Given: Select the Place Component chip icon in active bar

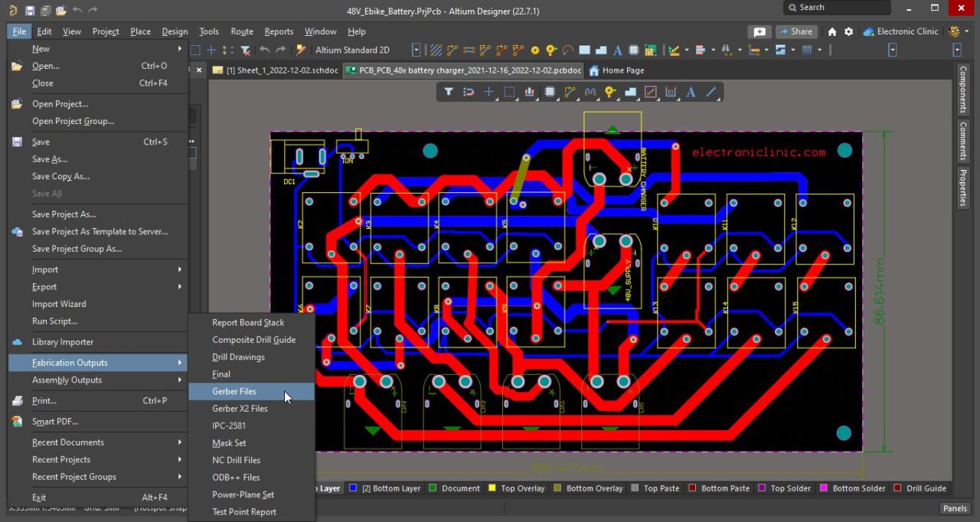Looking at the screenshot, I should tap(550, 92).
